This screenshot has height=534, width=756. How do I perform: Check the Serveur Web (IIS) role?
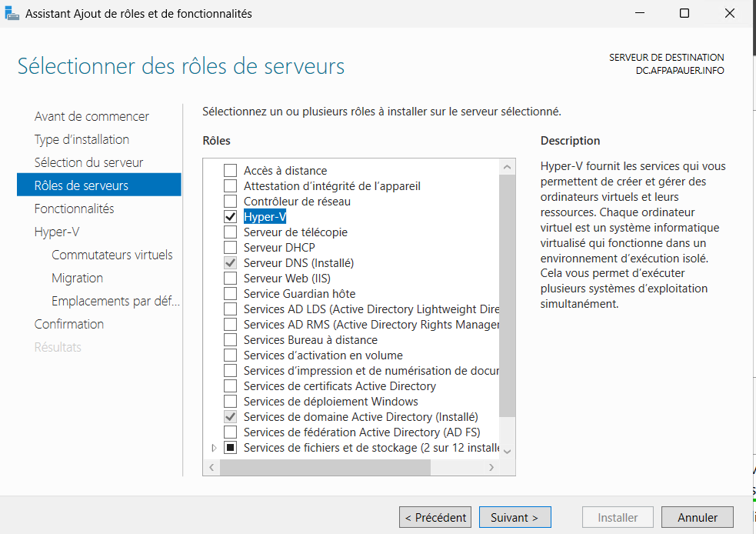(230, 279)
